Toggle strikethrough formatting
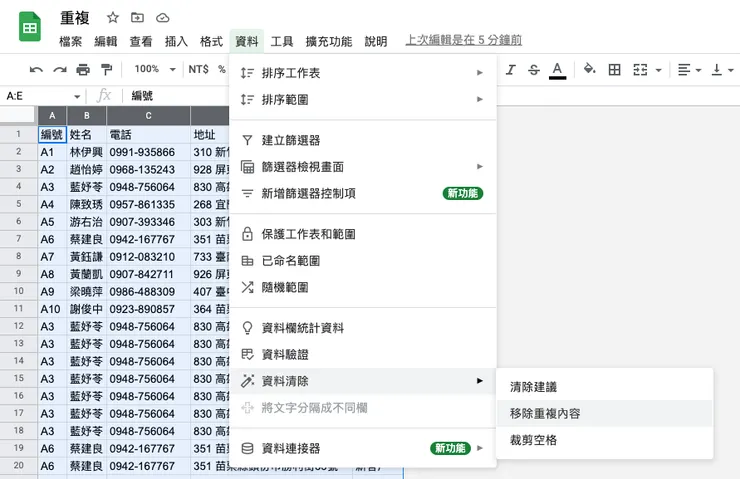Image resolution: width=740 pixels, height=479 pixels. [534, 70]
